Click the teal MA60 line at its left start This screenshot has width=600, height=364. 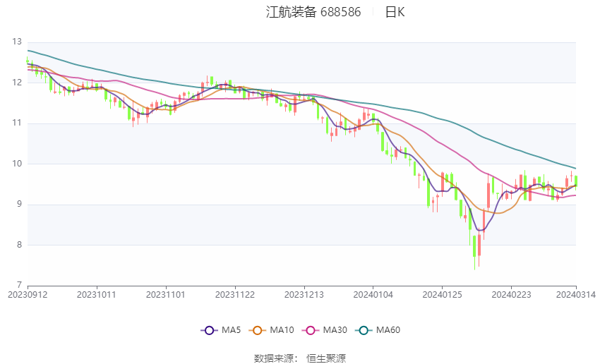29,51
